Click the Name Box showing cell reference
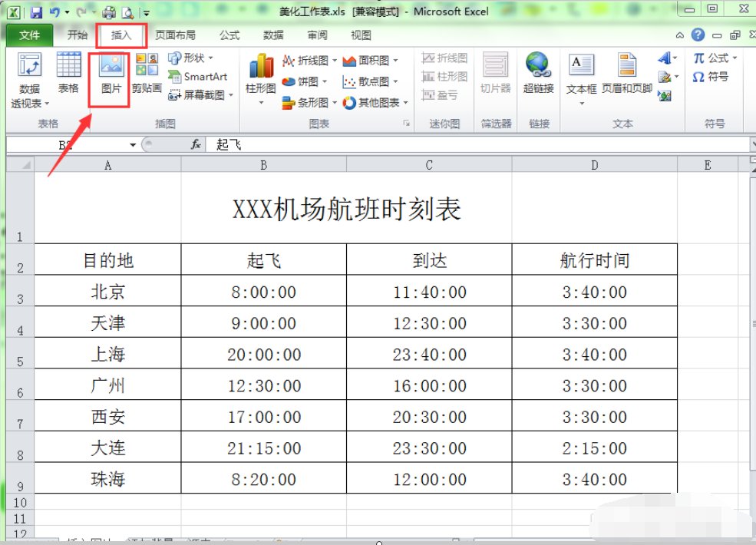 tap(73, 144)
